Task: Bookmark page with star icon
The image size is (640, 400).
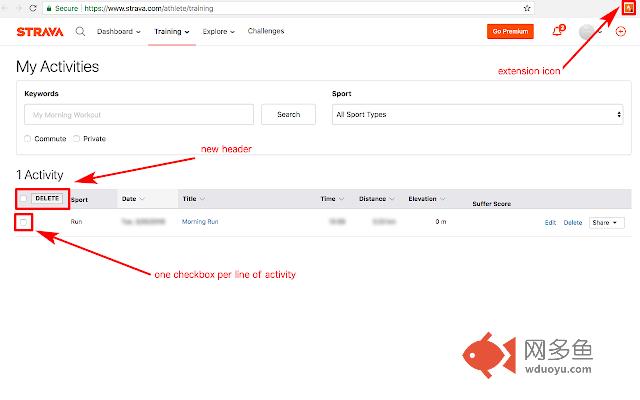Action: click(527, 7)
